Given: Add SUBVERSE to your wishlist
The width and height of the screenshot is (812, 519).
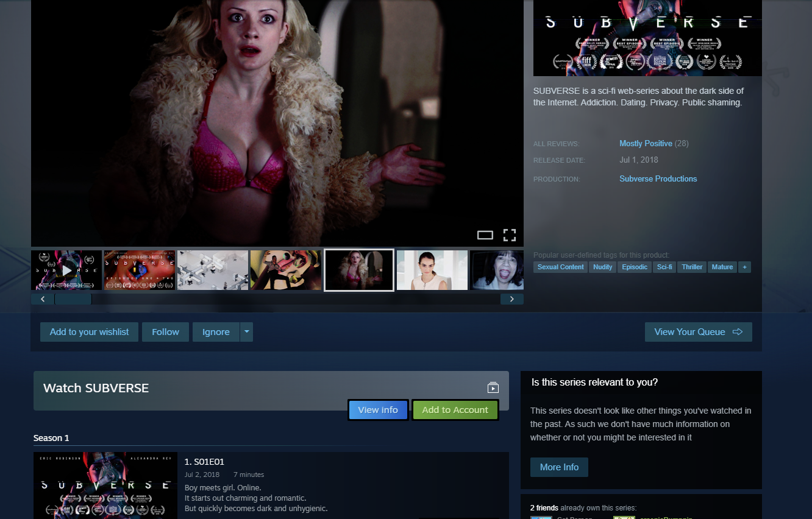Looking at the screenshot, I should (89, 332).
